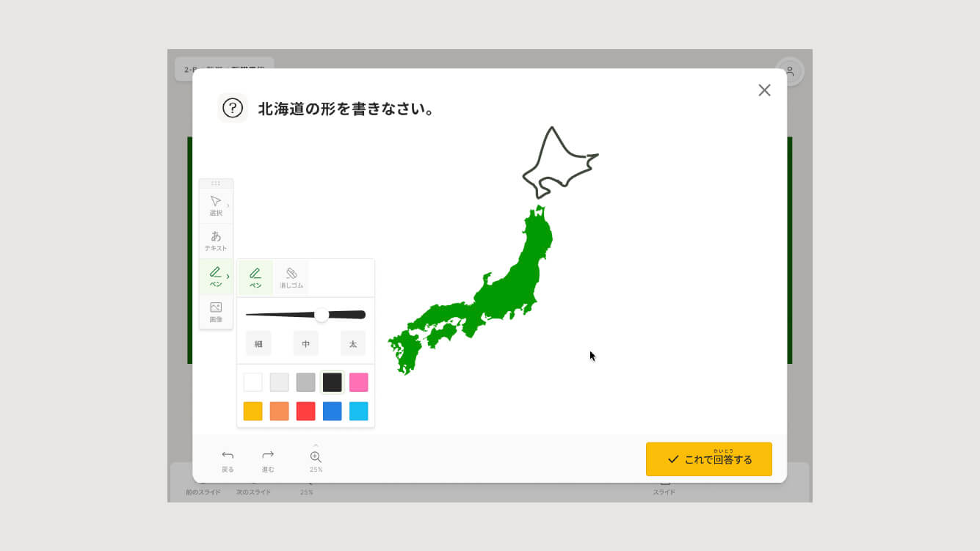Expand the 選択 tool submenu chevron
This screenshot has width=980, height=551.
point(228,205)
